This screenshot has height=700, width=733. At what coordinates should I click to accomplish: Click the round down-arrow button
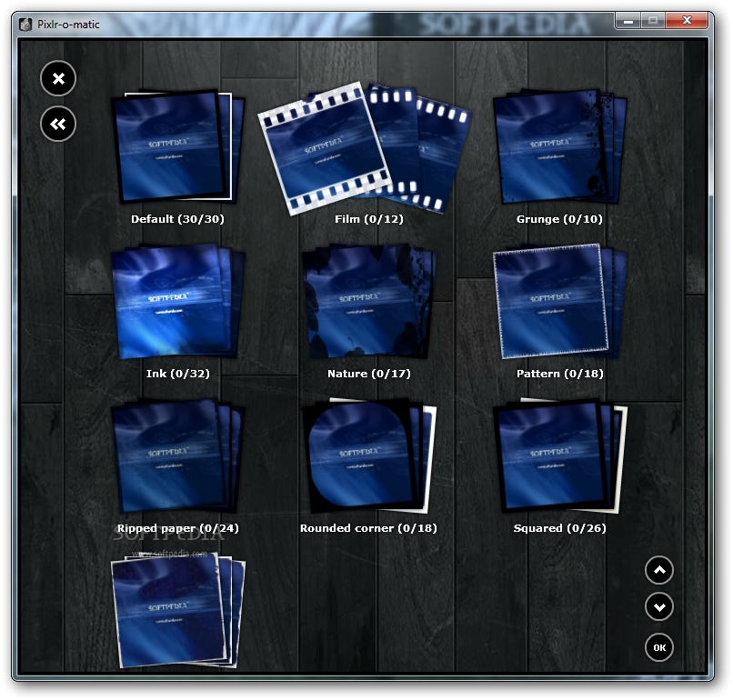tap(659, 607)
